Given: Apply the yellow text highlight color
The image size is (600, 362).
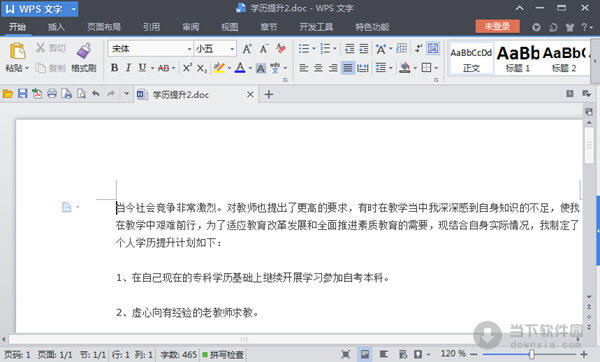Looking at the screenshot, I should [x=219, y=68].
